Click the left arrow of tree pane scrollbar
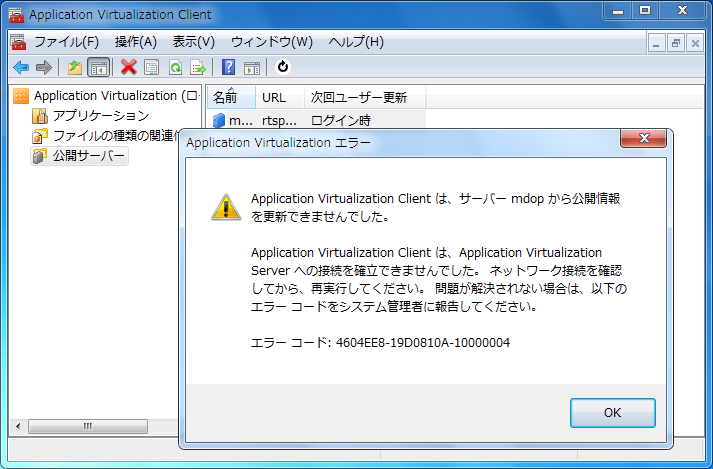 [18, 426]
